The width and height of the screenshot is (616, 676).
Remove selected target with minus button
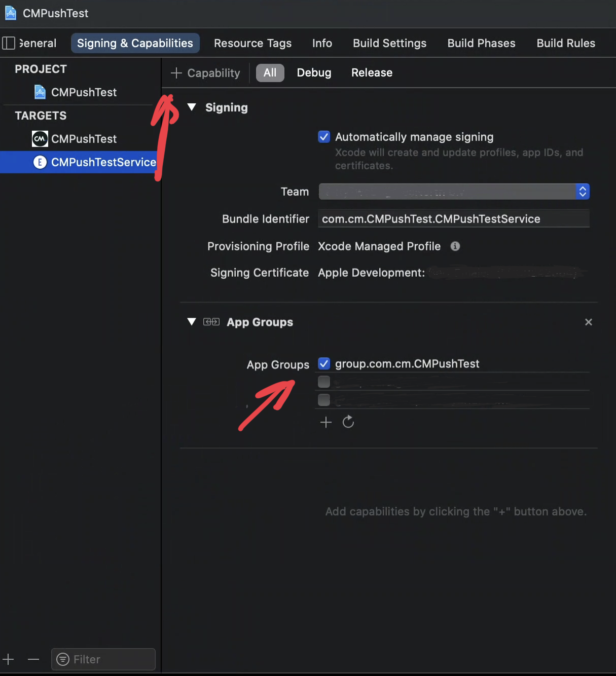pyautogui.click(x=33, y=659)
